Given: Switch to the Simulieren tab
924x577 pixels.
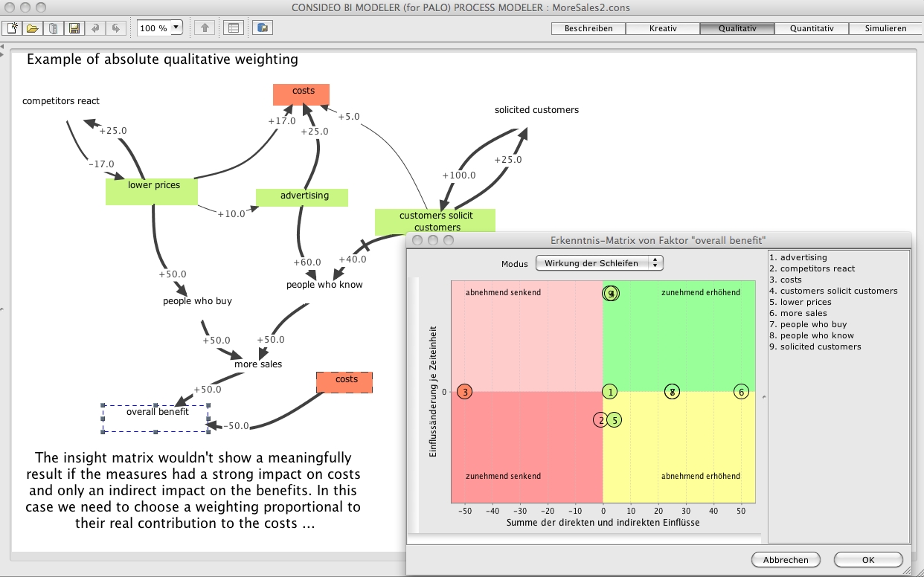Looking at the screenshot, I should (885, 28).
